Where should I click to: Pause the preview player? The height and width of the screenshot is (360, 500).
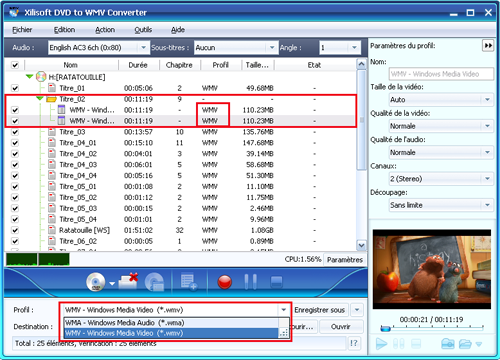click(399, 344)
